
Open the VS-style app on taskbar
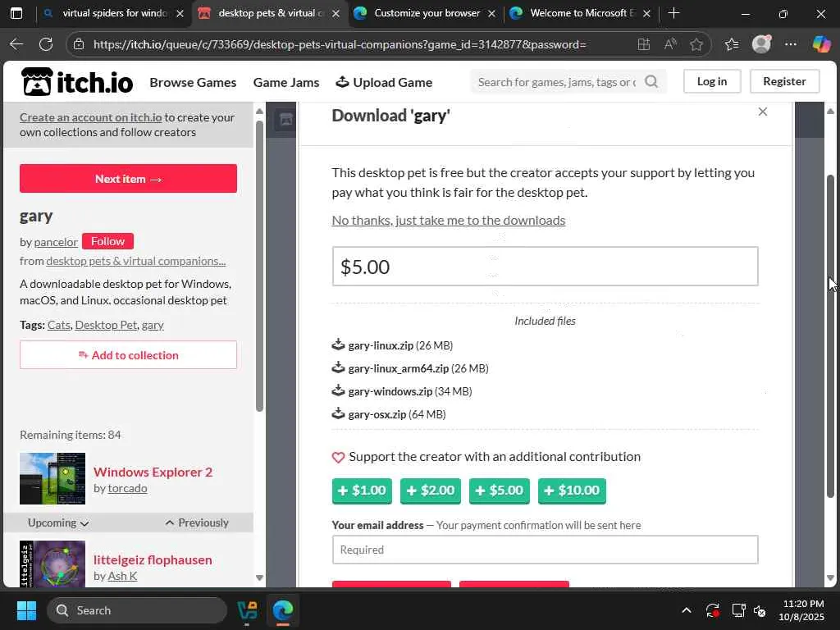(248, 610)
